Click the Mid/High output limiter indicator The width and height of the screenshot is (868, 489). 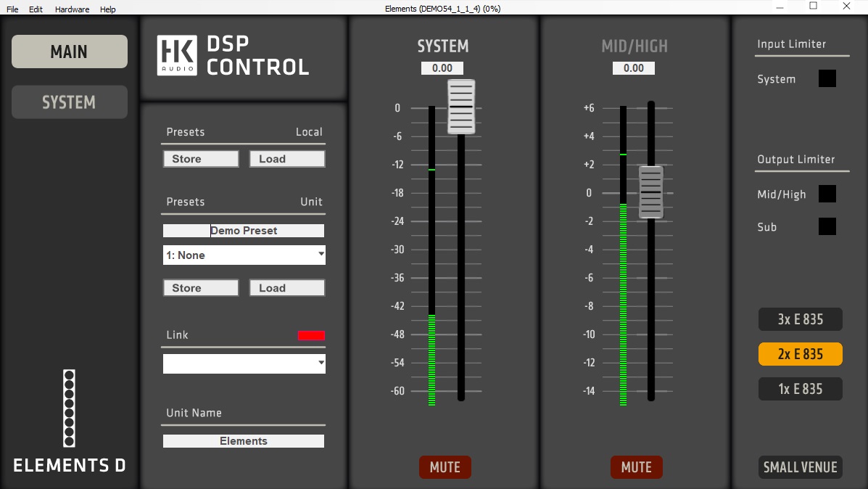click(x=827, y=194)
